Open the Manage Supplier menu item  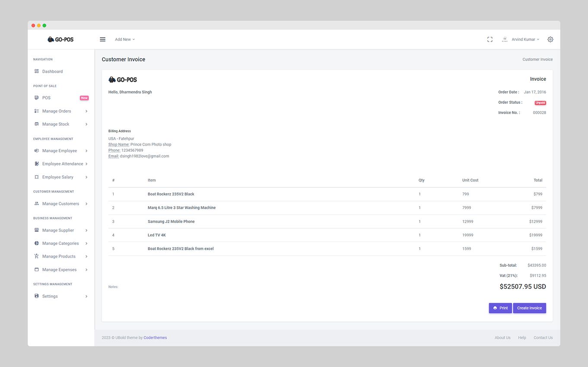coord(58,230)
